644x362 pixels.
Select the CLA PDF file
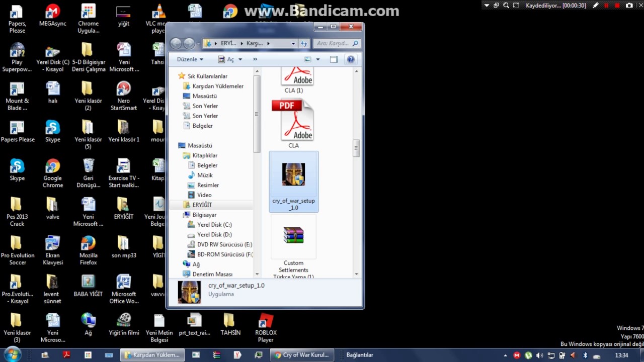pos(293,124)
